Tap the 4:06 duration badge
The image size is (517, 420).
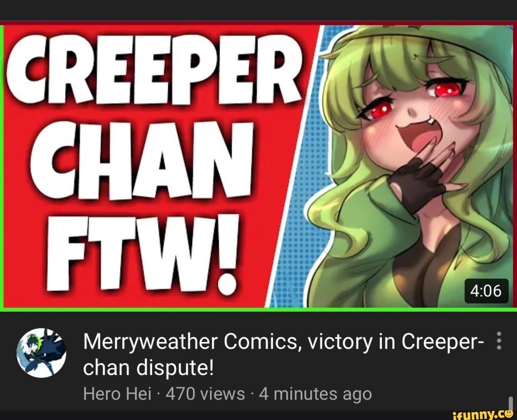pos(486,291)
